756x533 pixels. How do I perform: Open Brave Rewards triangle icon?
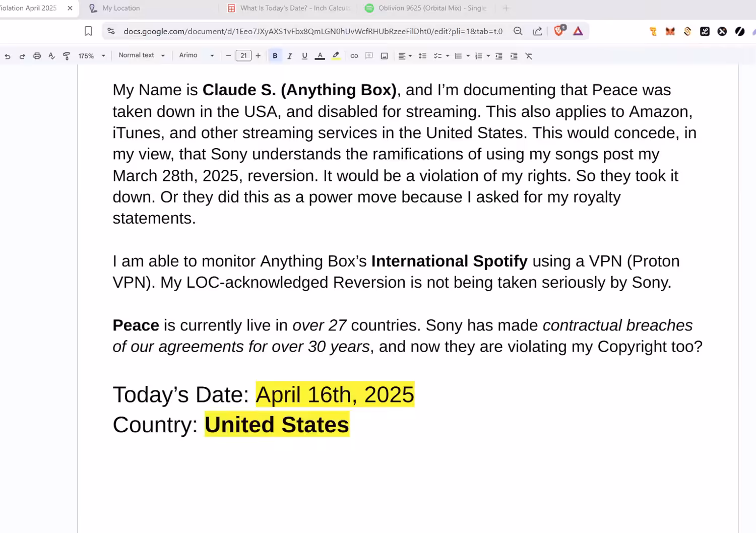pos(578,31)
